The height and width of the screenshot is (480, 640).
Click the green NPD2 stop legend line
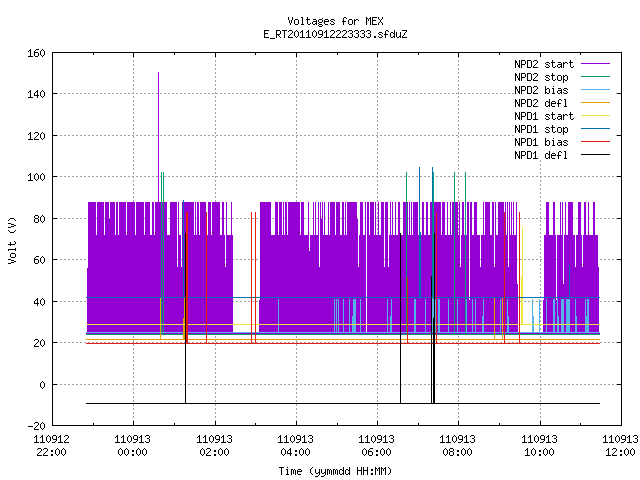click(595, 77)
